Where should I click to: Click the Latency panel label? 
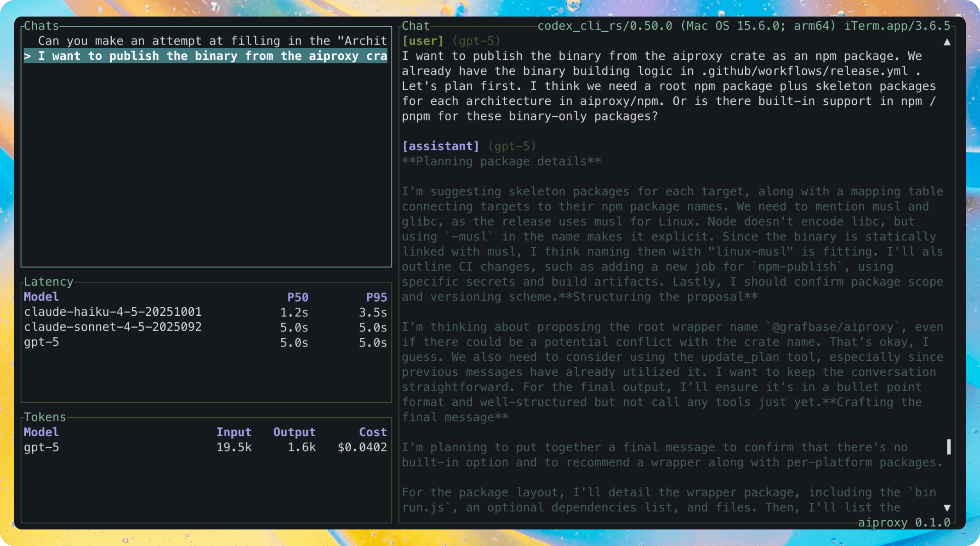tap(49, 281)
